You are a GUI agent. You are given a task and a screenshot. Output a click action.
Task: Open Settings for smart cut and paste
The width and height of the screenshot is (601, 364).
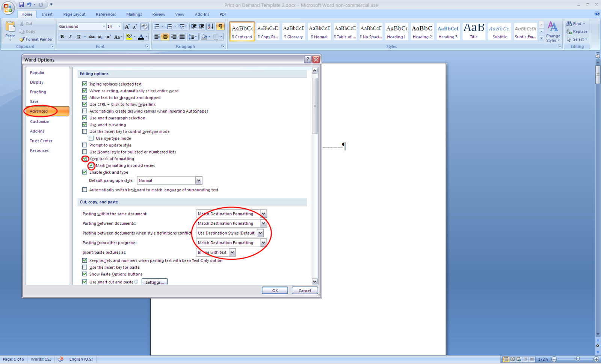click(x=154, y=282)
